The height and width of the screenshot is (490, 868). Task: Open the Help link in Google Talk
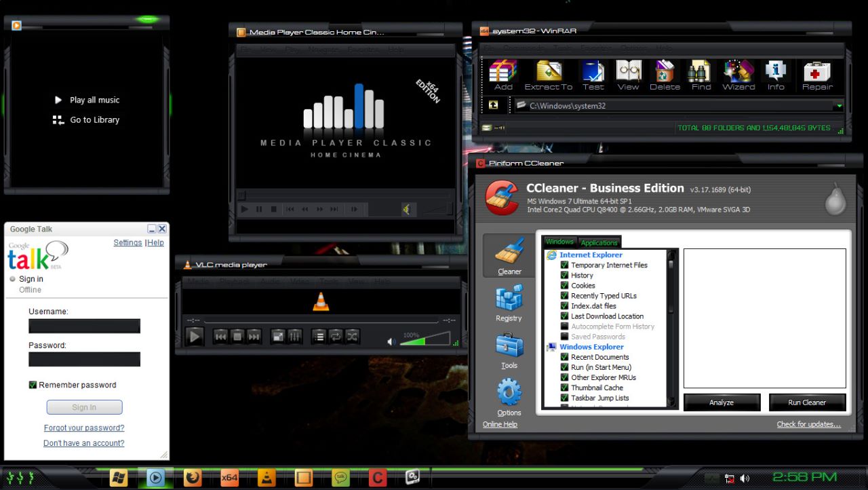click(156, 242)
